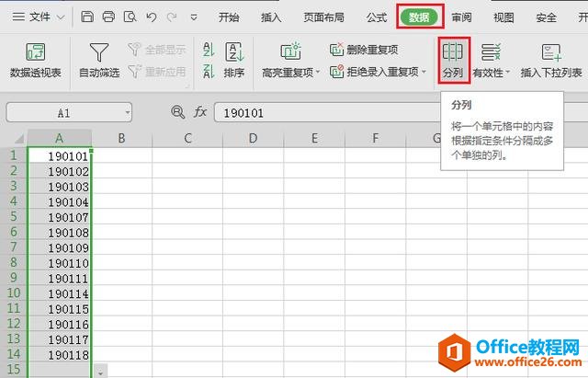This screenshot has height=378, width=588.
Task: Open 有效性 data validation icon
Action: point(491,52)
